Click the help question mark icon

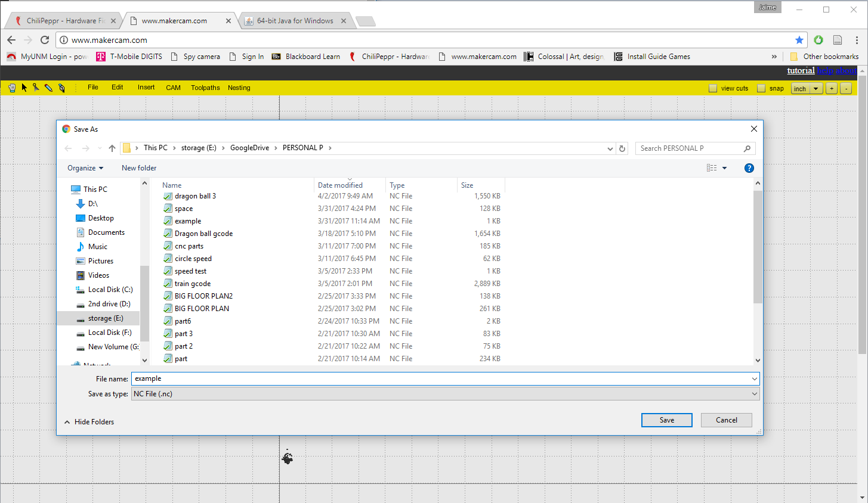(x=749, y=168)
